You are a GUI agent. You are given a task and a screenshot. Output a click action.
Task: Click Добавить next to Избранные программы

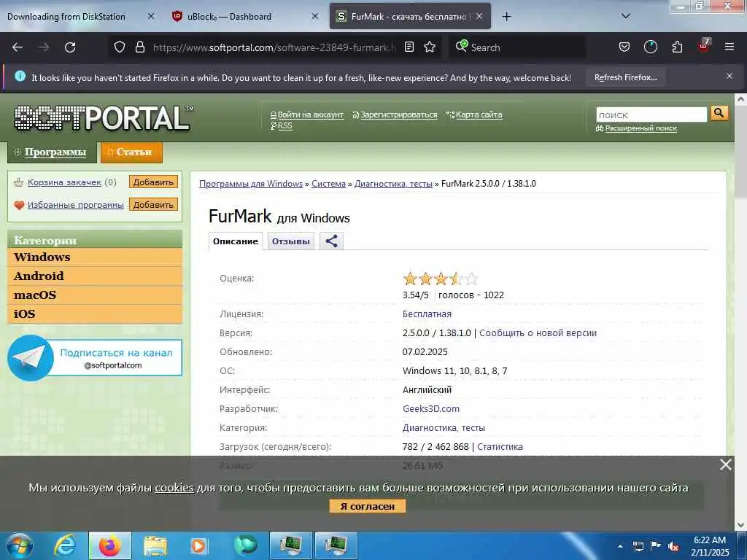coord(153,205)
